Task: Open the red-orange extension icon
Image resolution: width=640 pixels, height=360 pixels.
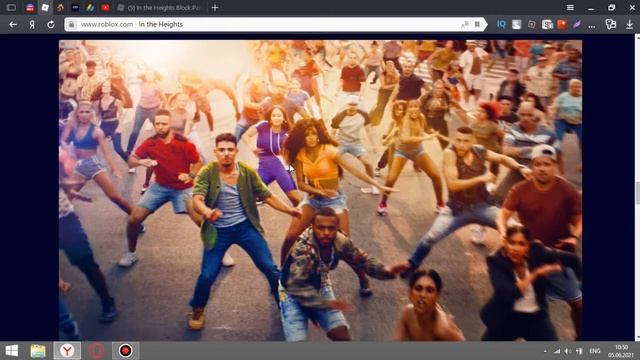Action: click(x=562, y=24)
